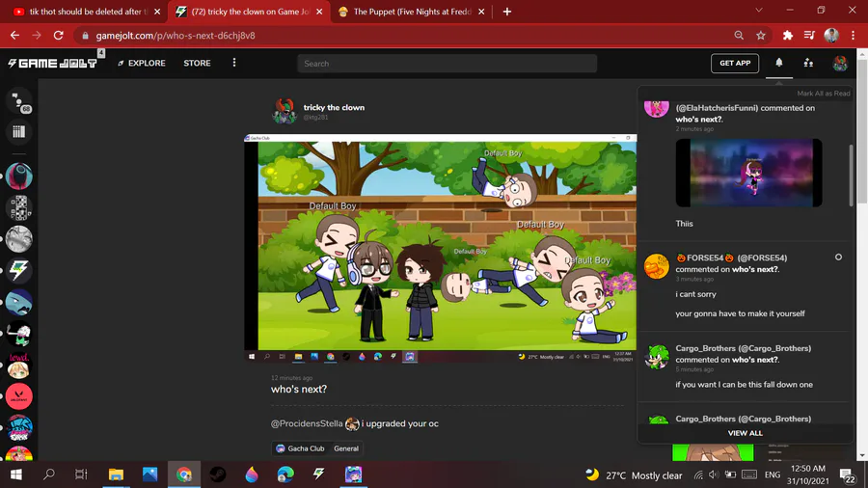Open the grey stone community in sidebar
Image resolution: width=868 pixels, height=488 pixels.
point(19,239)
